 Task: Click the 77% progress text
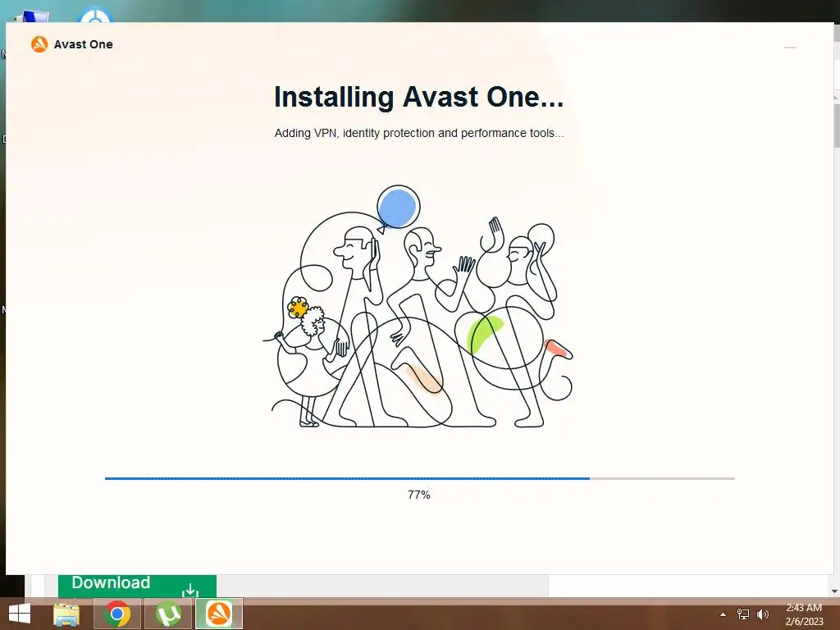pos(419,495)
